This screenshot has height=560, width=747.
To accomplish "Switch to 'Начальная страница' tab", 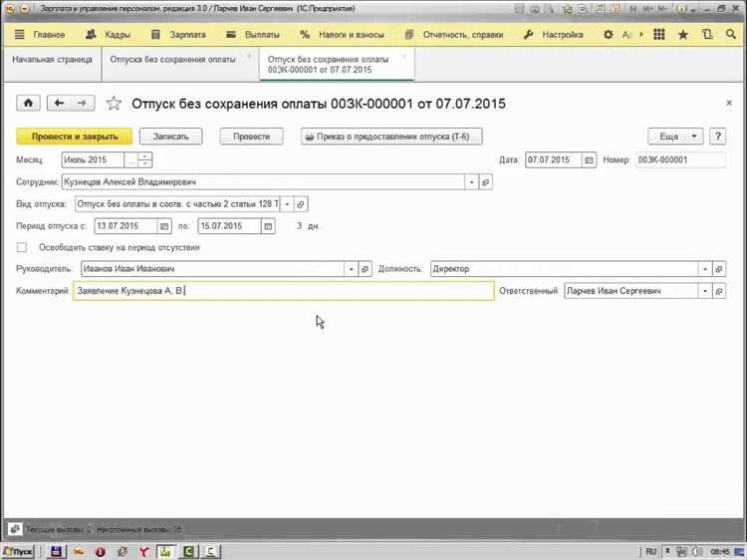I will click(x=52, y=60).
